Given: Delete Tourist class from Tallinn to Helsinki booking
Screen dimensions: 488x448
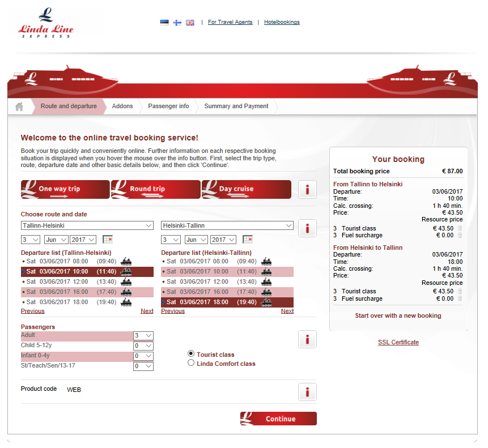Looking at the screenshot, I should coord(460,228).
